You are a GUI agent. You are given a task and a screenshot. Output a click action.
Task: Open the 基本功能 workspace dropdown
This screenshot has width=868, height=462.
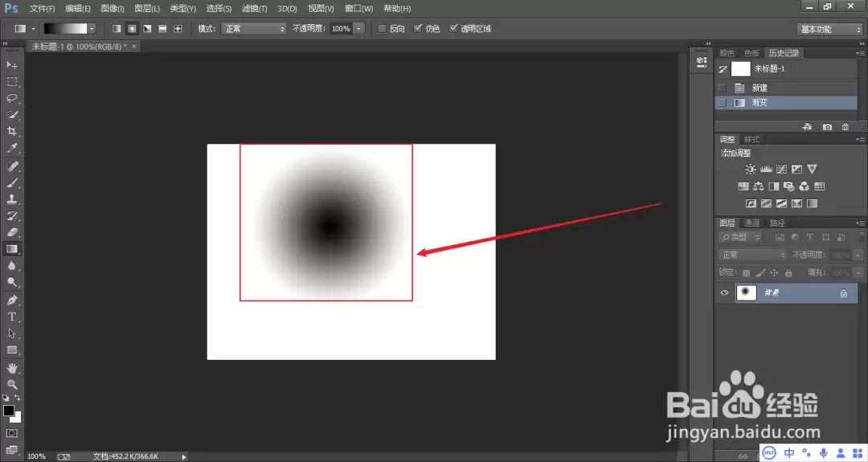click(830, 29)
